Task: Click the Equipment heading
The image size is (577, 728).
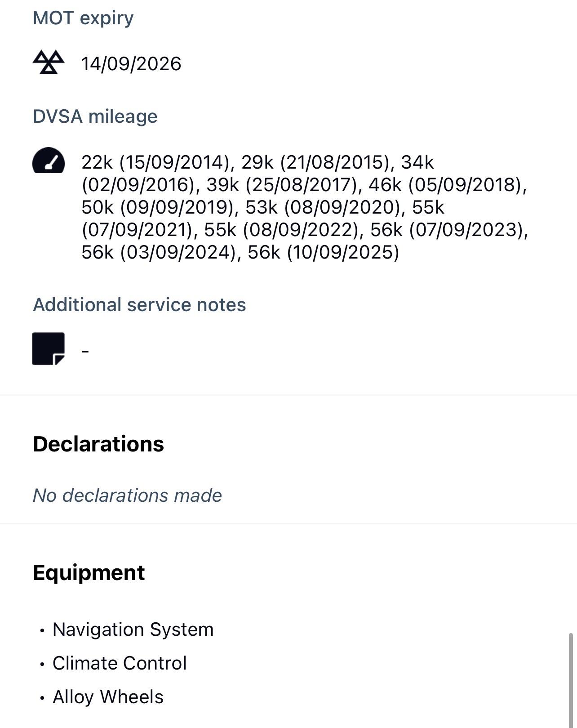Action: [x=89, y=573]
